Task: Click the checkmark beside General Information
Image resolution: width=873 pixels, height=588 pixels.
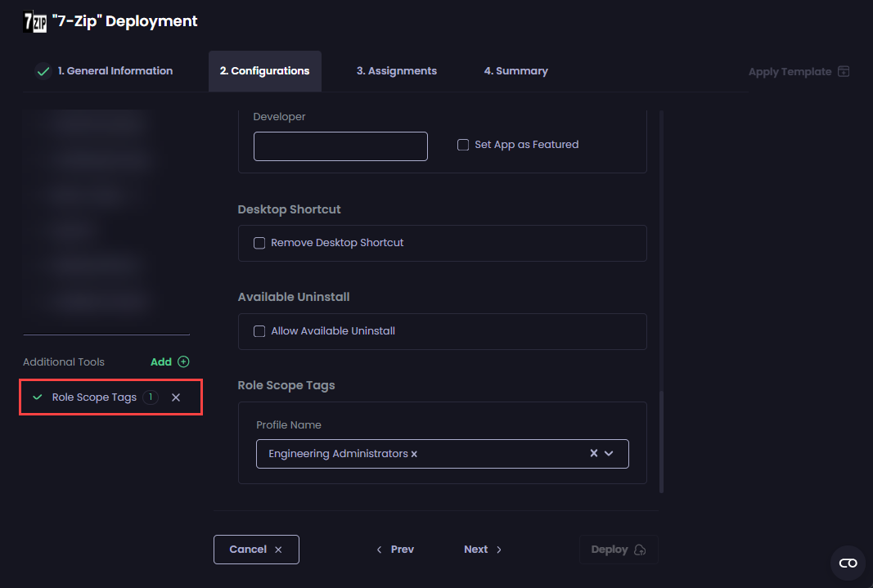Action: [43, 71]
